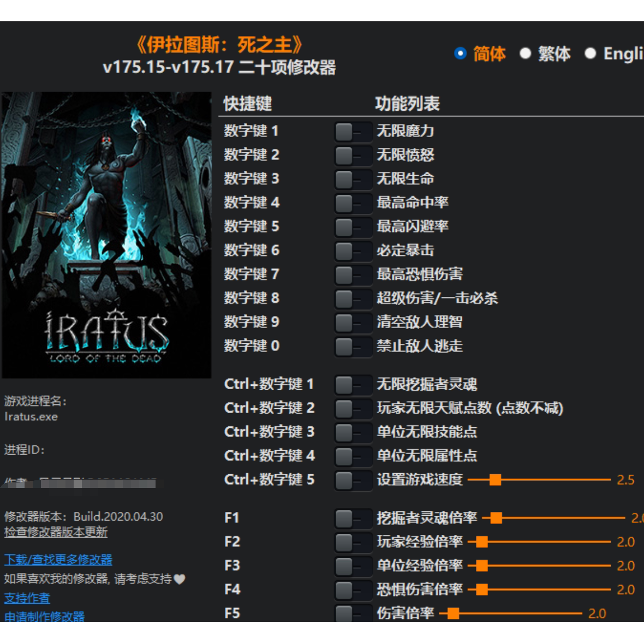This screenshot has height=644, width=644.
Task: Select English language radio button
Action: pyautogui.click(x=590, y=53)
